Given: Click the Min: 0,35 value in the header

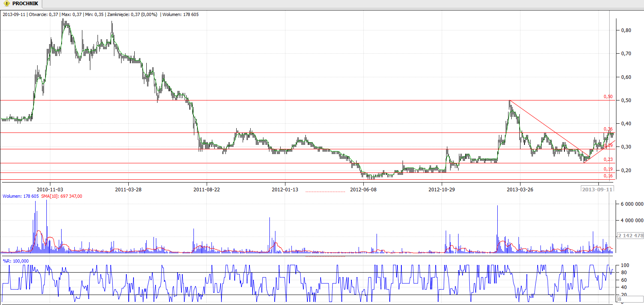Looking at the screenshot, I should (x=94, y=14).
